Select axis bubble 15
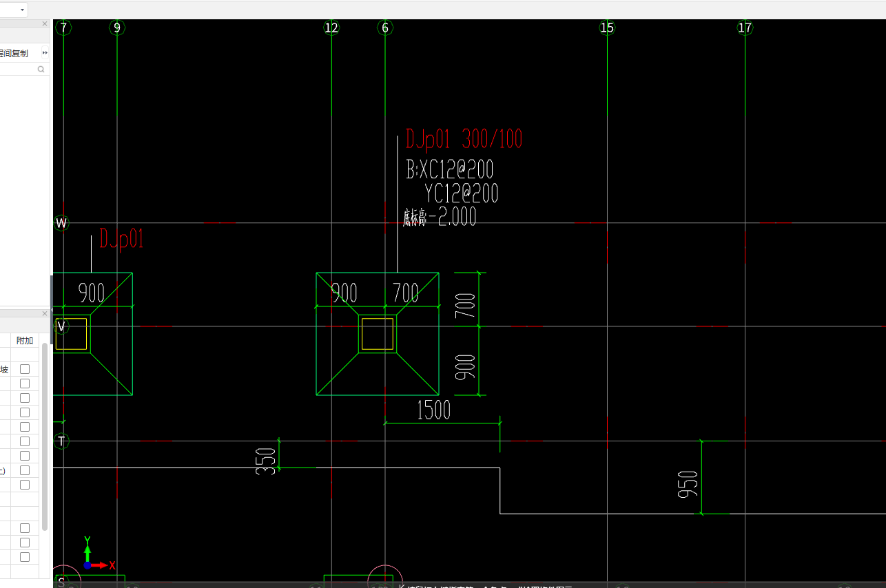The width and height of the screenshot is (886, 588). point(607,28)
